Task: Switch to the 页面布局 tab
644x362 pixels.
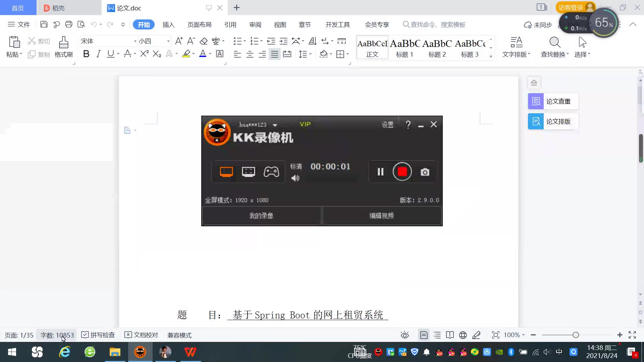Action: 199,24
